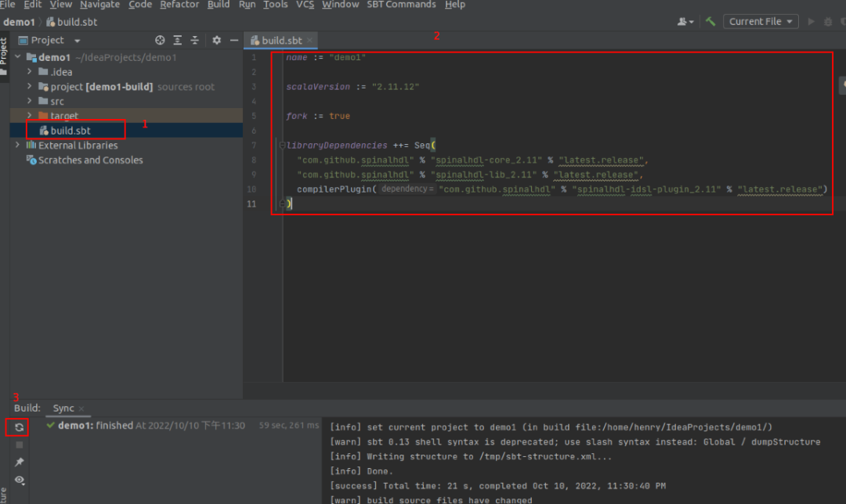Open the SBT Commands menu
Viewport: 846px width, 504px height.
tap(401, 5)
